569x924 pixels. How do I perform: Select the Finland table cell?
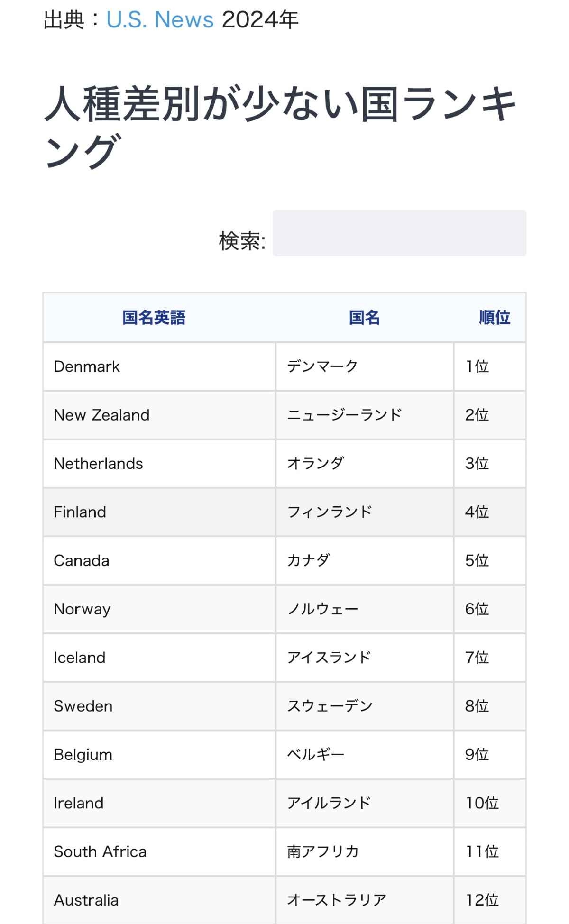tap(80, 512)
